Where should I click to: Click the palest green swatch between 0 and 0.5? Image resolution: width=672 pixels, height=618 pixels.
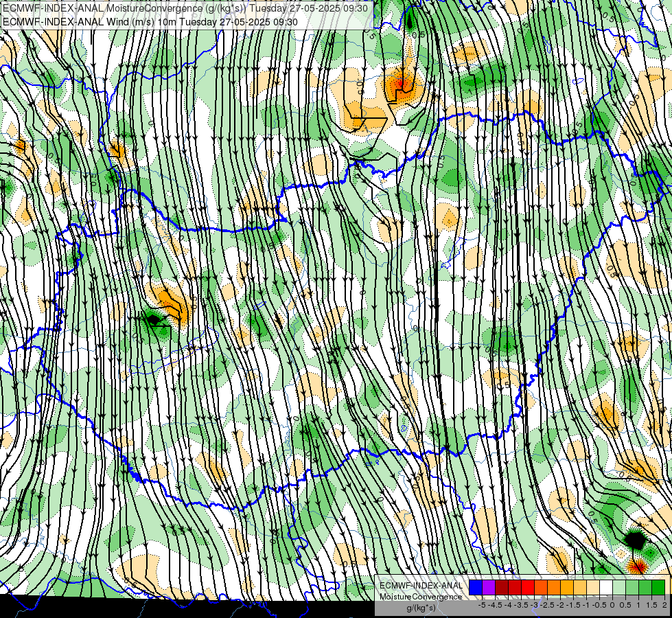pyautogui.click(x=619, y=587)
